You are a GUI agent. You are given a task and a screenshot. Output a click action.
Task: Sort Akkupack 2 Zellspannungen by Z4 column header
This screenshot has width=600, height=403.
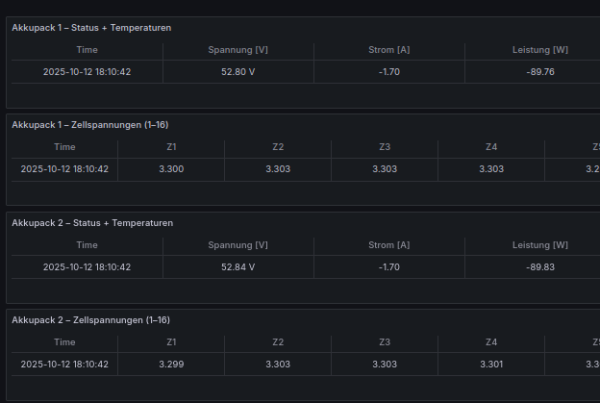coord(491,342)
